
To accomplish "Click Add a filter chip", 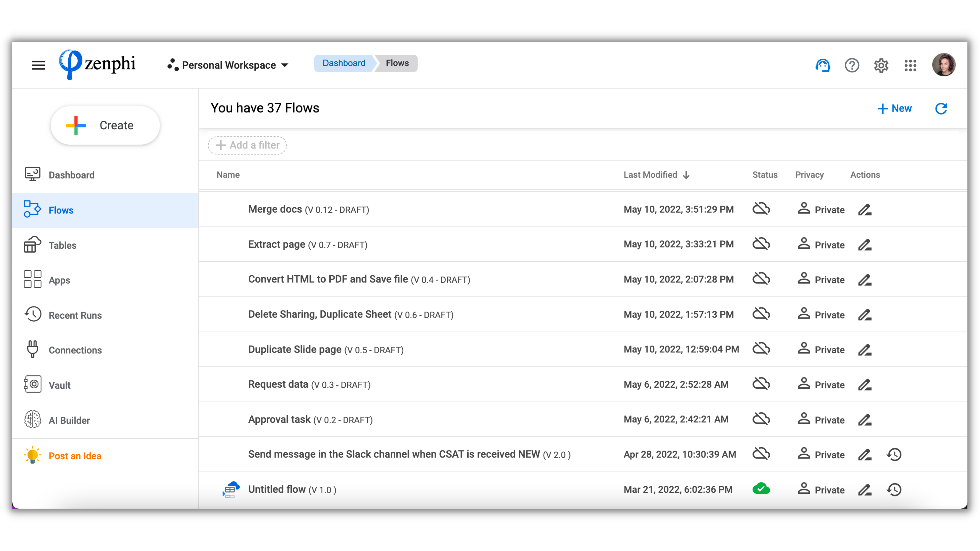I will point(247,145).
